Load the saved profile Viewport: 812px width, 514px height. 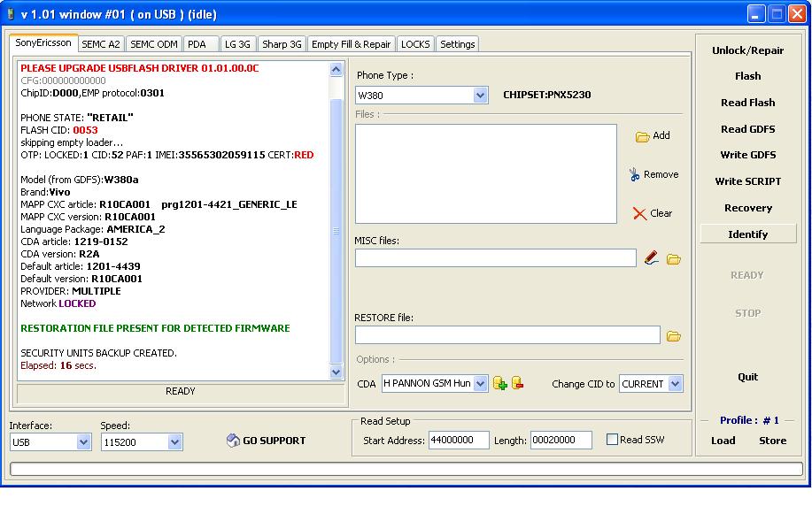pos(723,441)
